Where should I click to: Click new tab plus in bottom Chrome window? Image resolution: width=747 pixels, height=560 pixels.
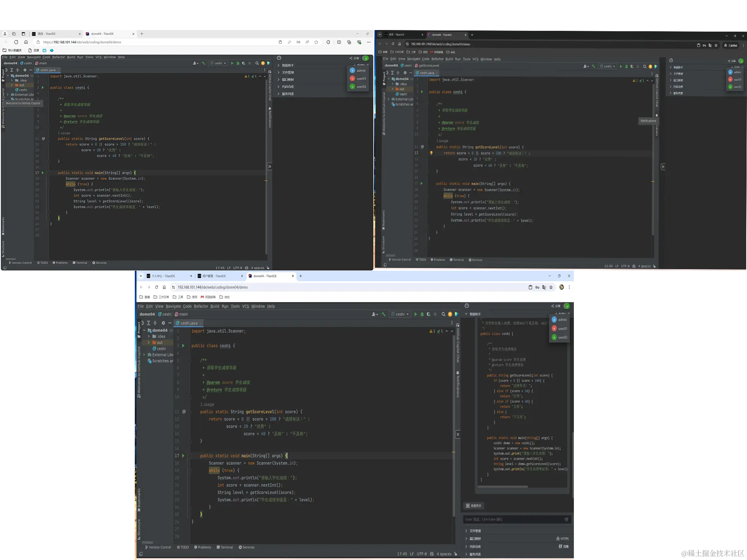tap(301, 276)
